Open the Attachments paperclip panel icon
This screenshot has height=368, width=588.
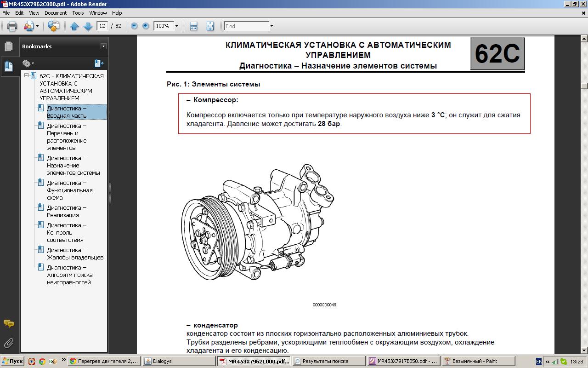pyautogui.click(x=8, y=343)
